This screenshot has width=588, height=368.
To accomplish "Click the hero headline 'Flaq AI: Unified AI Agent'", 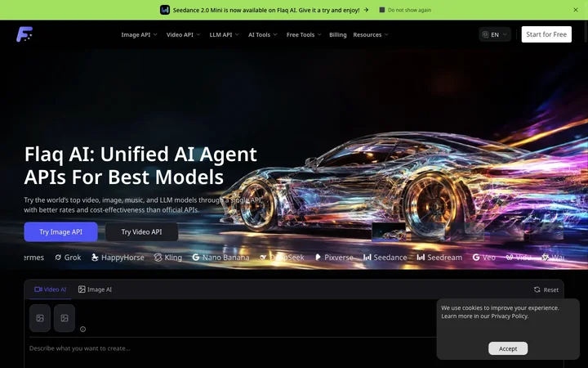I will (140, 154).
